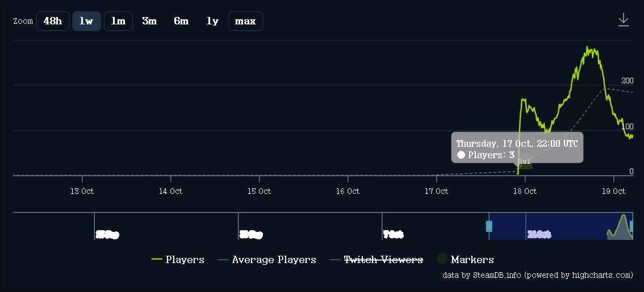Show the max zoom range
The image size is (644, 292).
click(245, 22)
